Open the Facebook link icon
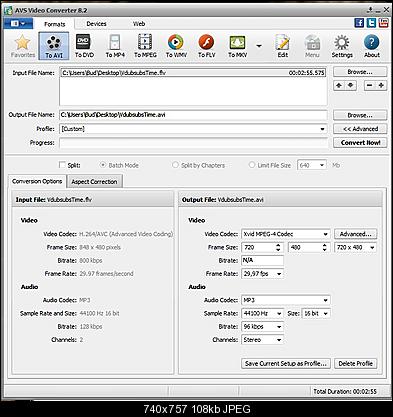Screen dimensions: 393x417 pos(359,23)
